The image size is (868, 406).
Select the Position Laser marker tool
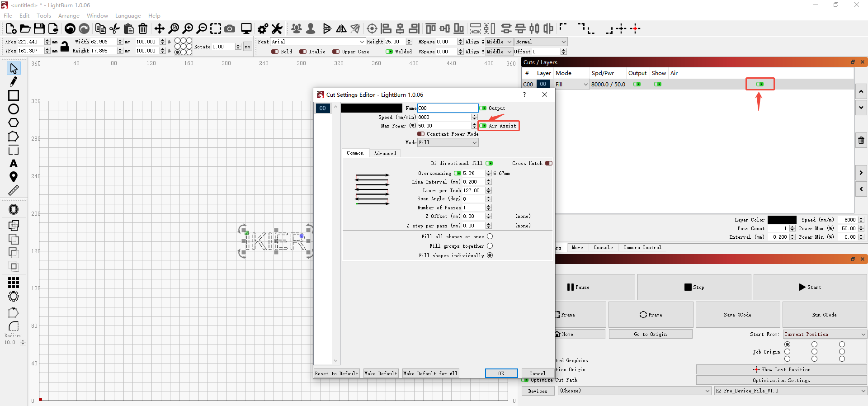[14, 177]
